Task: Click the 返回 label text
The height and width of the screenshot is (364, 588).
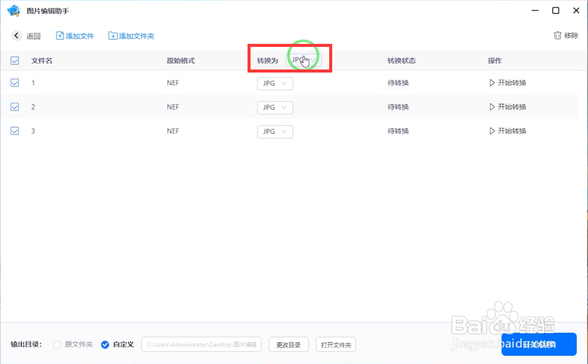Action: click(x=33, y=36)
